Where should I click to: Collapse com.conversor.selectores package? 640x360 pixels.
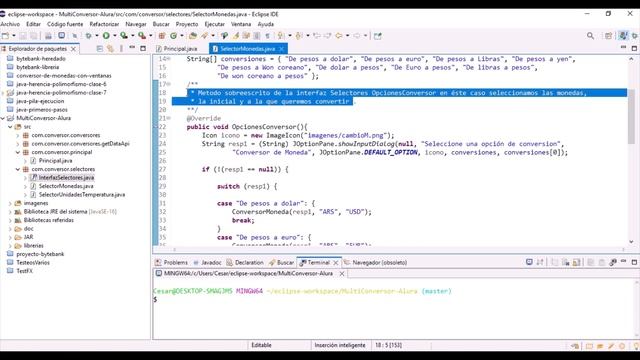(18, 169)
